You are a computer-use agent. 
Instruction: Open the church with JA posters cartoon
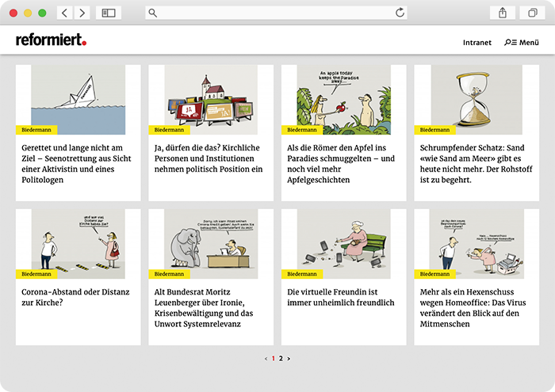coord(211,100)
